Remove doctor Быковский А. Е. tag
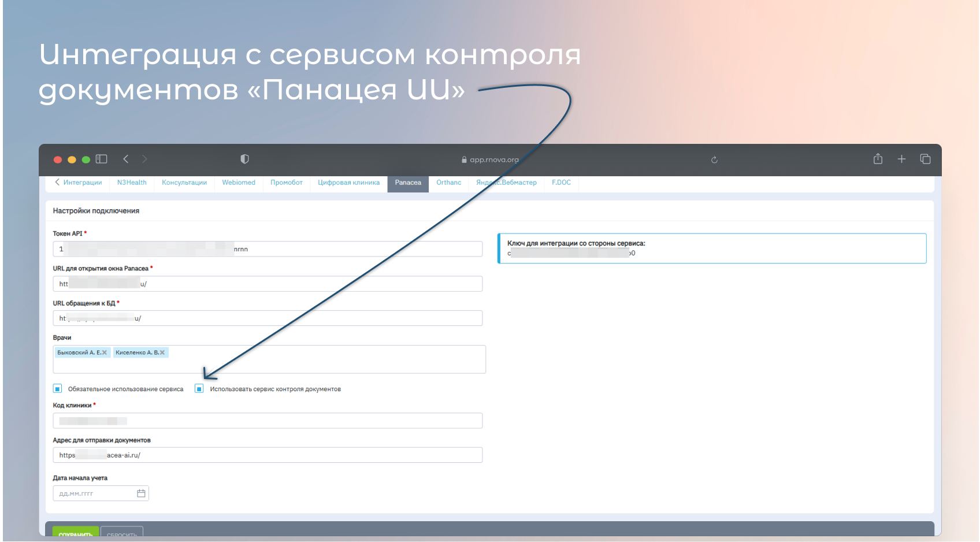Screen dimensions: 980x542 pyautogui.click(x=105, y=352)
